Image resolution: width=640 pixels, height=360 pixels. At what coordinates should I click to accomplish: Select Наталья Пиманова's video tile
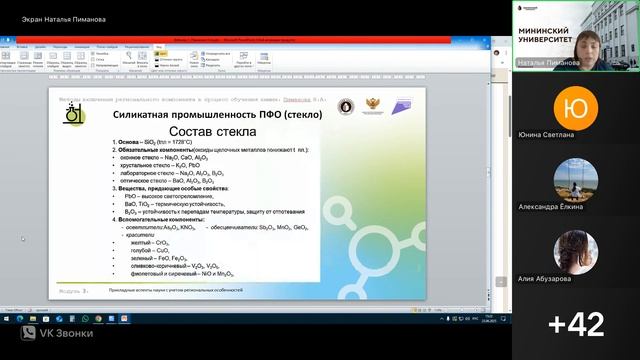click(576, 36)
